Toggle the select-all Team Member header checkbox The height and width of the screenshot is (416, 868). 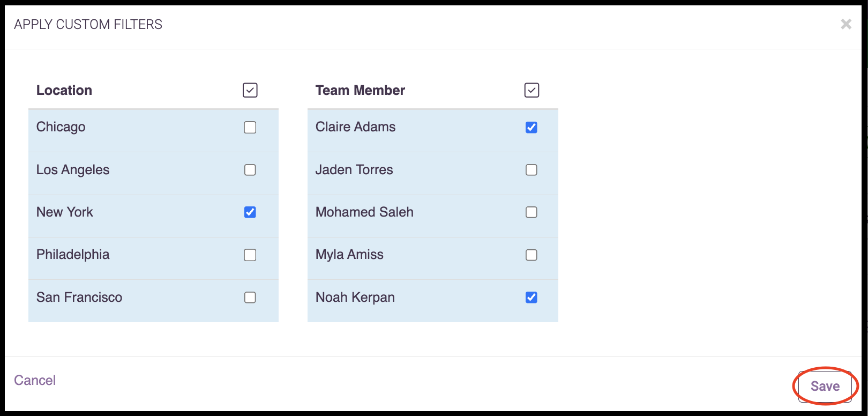[532, 90]
